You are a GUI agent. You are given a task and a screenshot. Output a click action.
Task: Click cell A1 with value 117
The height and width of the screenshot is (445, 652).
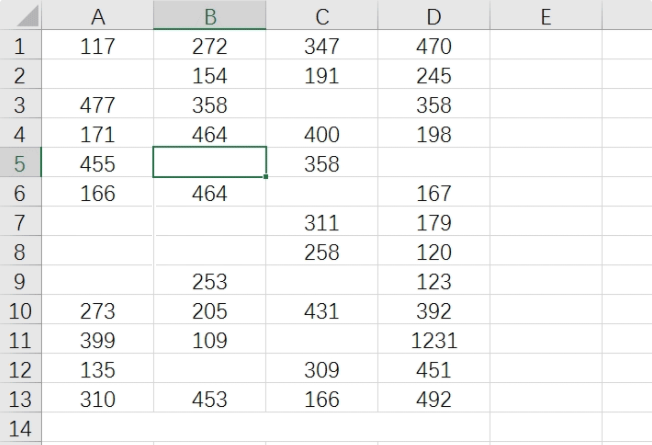98,46
